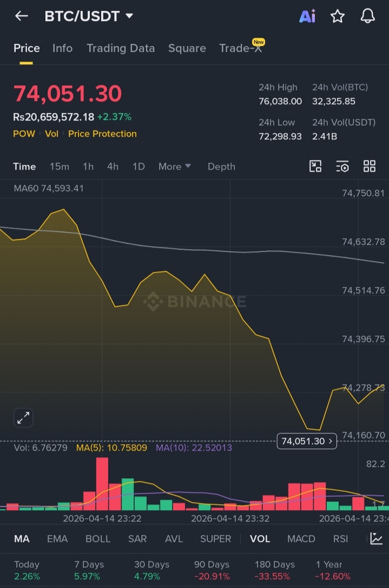Toggle the EMA indicator
The height and width of the screenshot is (588, 389).
[x=57, y=539]
